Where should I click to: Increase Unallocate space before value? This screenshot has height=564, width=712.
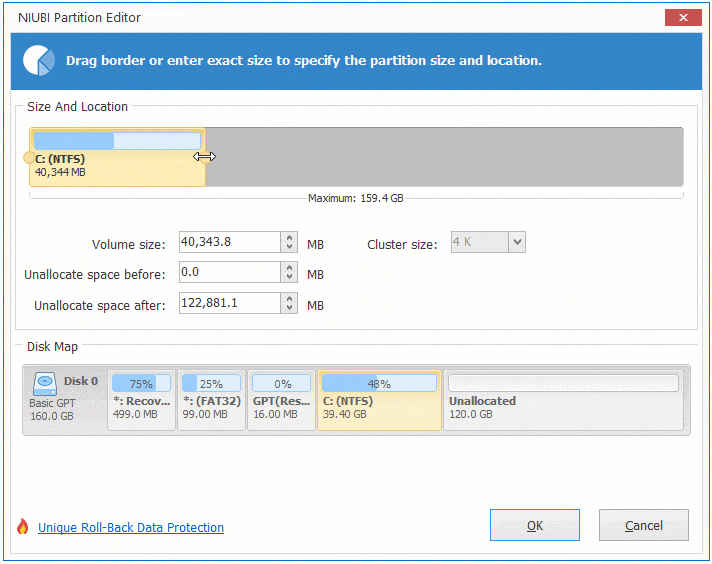point(289,267)
